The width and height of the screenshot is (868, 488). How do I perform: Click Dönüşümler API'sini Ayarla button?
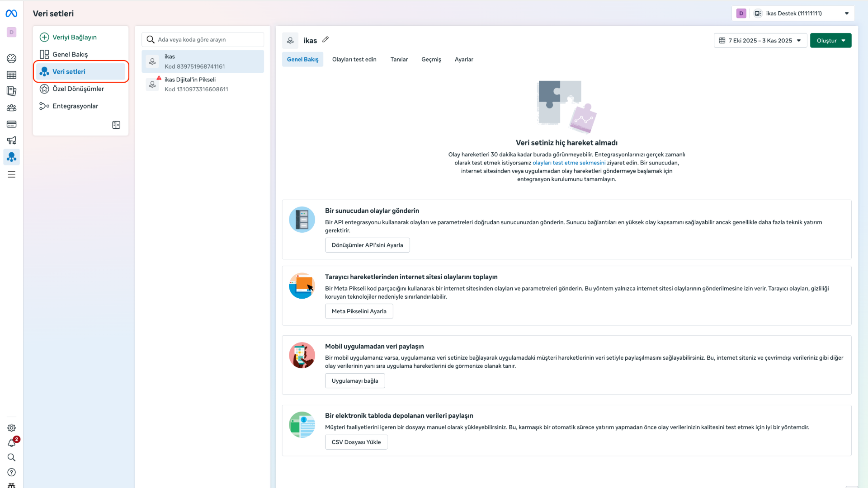click(x=367, y=245)
